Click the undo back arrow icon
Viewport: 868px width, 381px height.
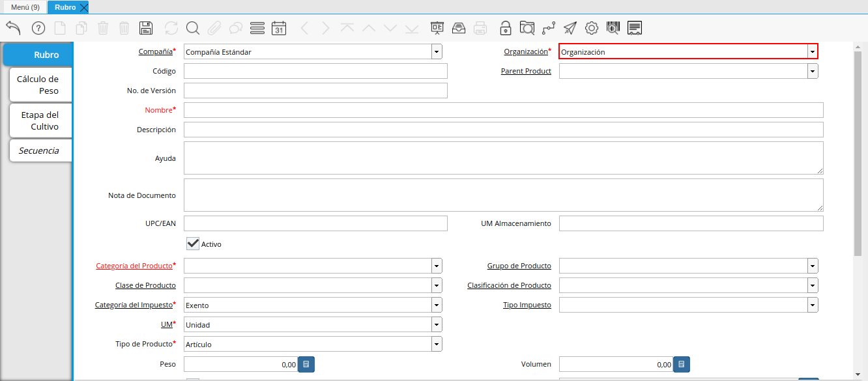click(14, 28)
